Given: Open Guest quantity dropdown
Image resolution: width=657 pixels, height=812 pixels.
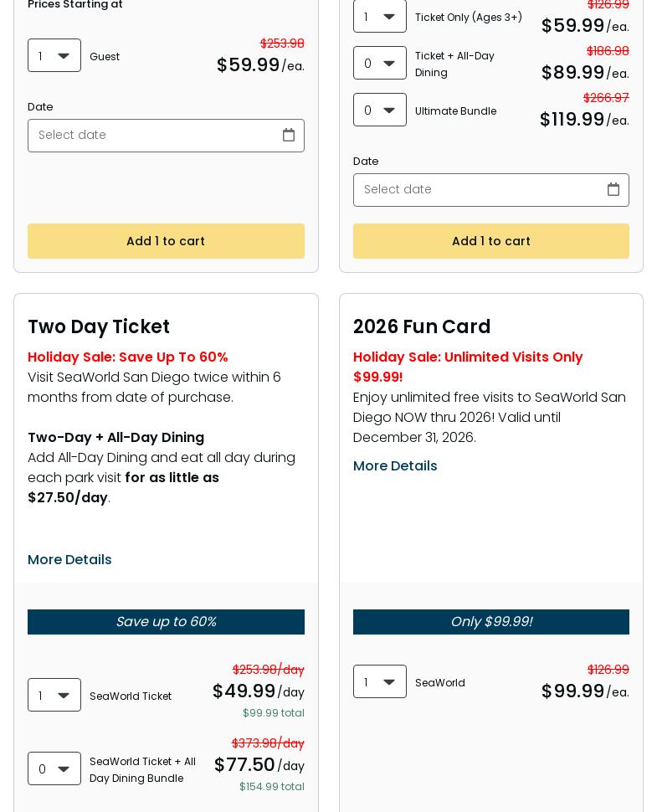Looking at the screenshot, I should 54,56.
